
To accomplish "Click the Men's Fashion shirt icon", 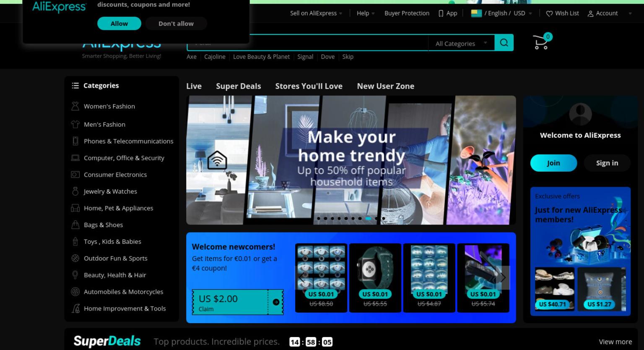I will [x=75, y=124].
